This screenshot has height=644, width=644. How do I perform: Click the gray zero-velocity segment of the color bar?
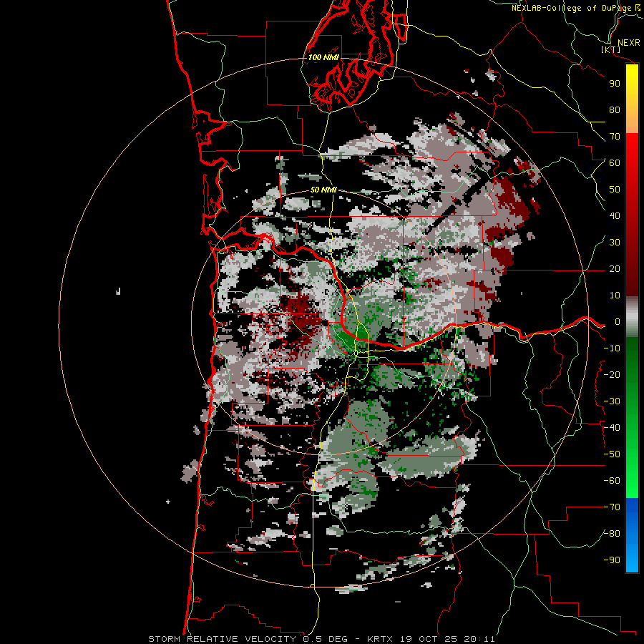click(x=632, y=316)
